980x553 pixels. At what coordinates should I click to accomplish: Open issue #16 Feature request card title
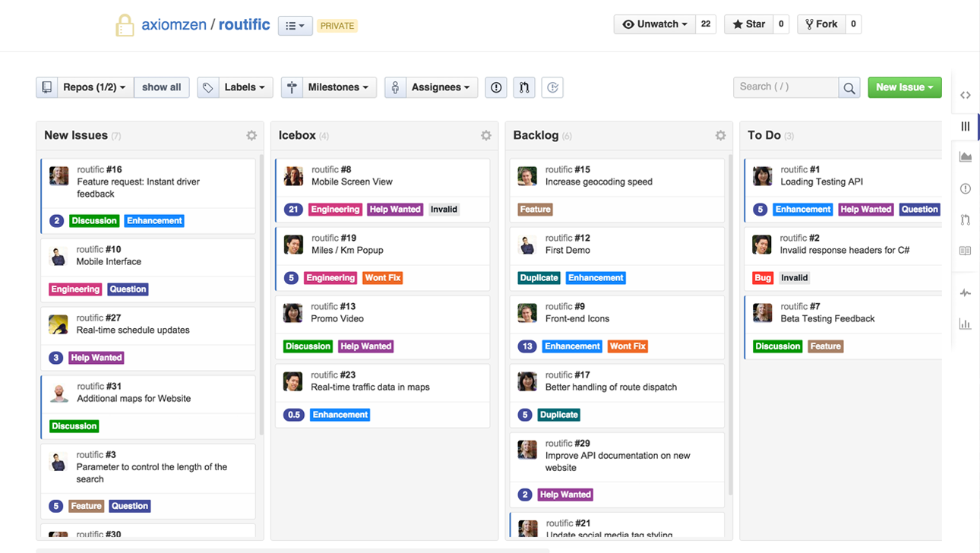click(x=138, y=188)
